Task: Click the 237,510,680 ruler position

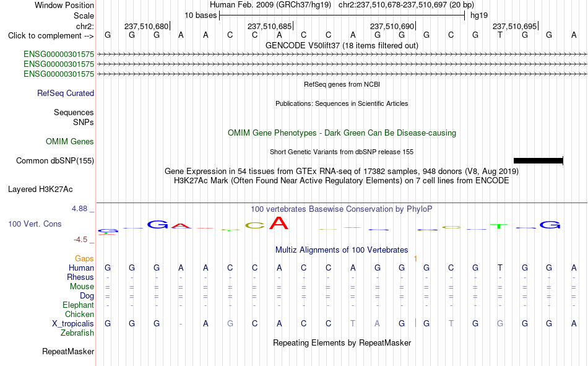Action: [146, 26]
